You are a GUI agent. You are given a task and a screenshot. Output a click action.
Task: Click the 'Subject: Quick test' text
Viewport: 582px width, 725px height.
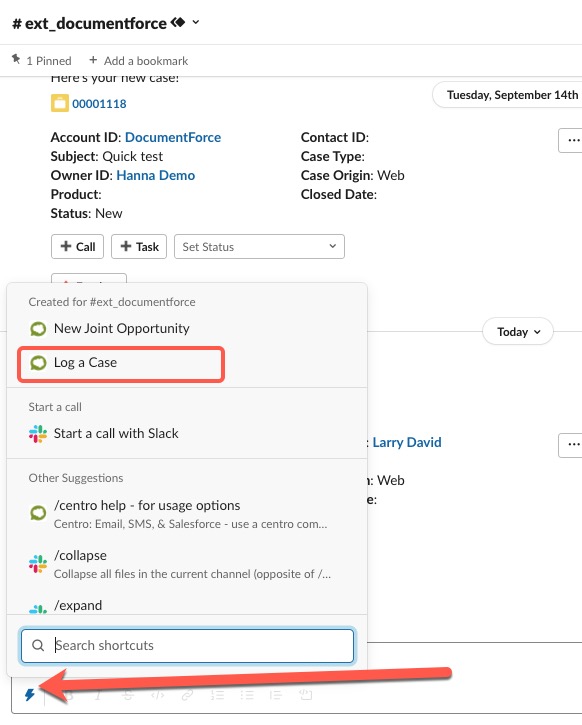(107, 156)
